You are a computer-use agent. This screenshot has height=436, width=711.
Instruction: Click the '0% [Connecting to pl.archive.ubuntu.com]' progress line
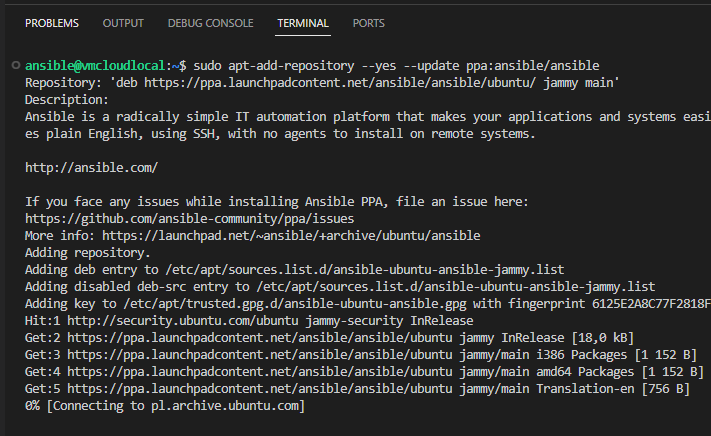click(x=165, y=405)
